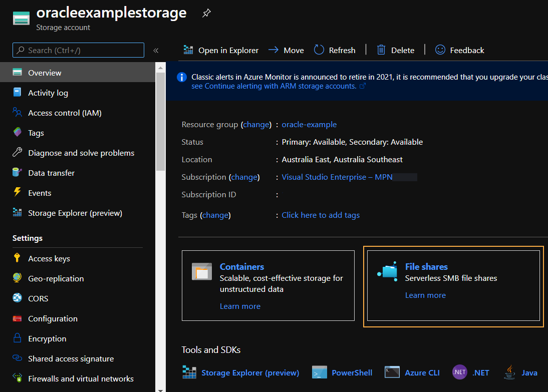Open the oracle-example resource group link
This screenshot has height=392, width=548.
click(x=309, y=124)
